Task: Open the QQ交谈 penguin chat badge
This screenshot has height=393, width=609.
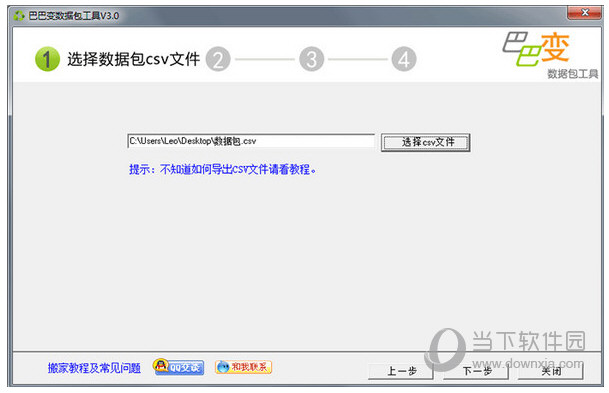Action: click(x=179, y=366)
